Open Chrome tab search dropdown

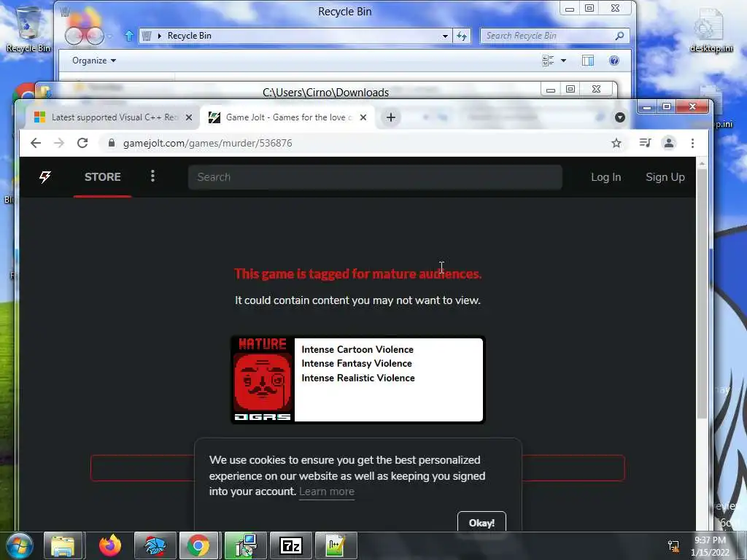(620, 117)
